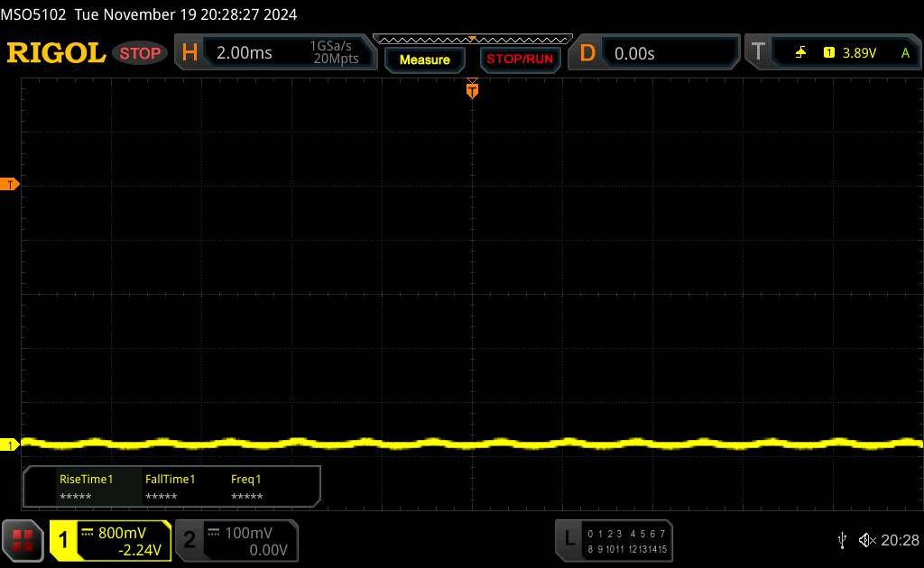Open the function navigation grid icon
The height and width of the screenshot is (568, 924).
(23, 540)
